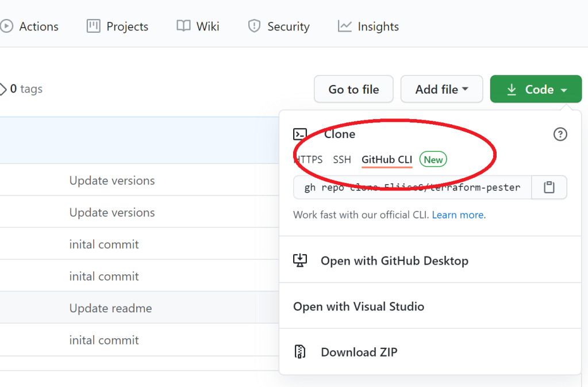Click the Wiki book icon
The width and height of the screenshot is (588, 387).
[183, 26]
